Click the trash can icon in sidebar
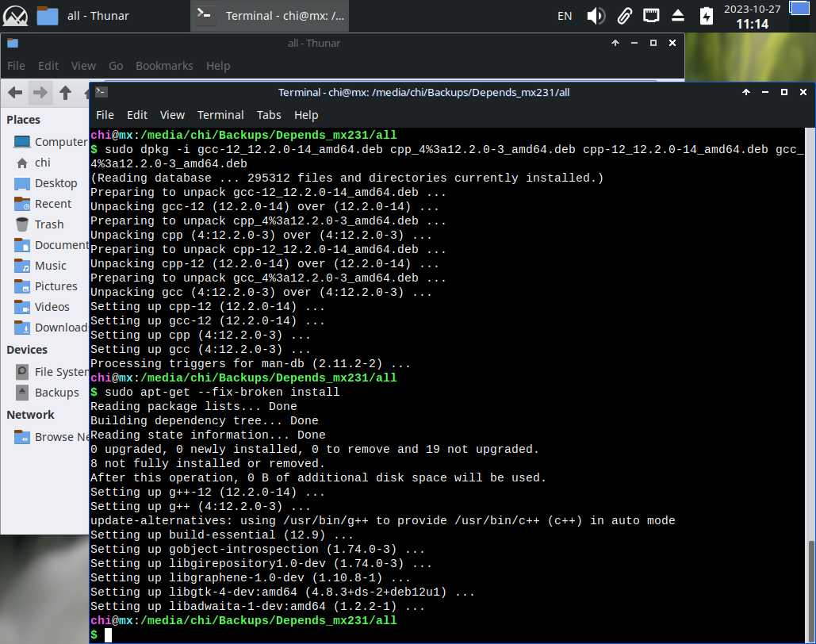 point(22,224)
